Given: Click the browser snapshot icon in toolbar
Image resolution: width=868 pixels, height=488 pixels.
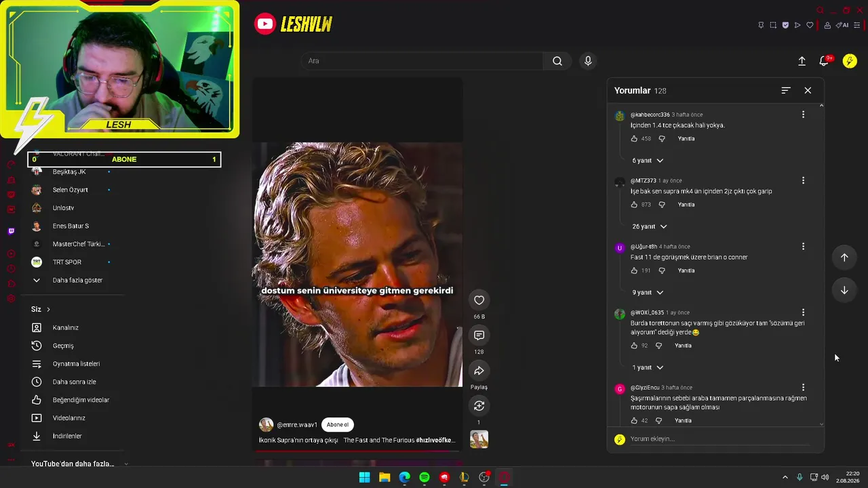Looking at the screenshot, I should pyautogui.click(x=773, y=25).
